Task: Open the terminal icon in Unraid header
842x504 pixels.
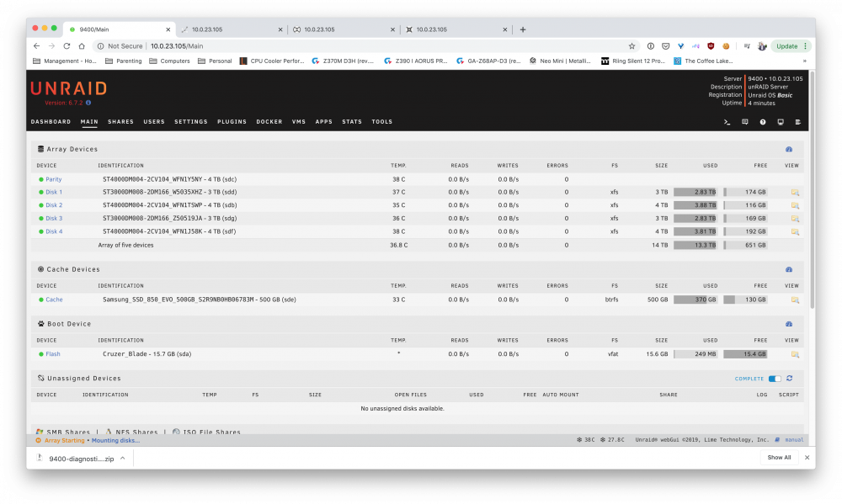Action: [727, 122]
